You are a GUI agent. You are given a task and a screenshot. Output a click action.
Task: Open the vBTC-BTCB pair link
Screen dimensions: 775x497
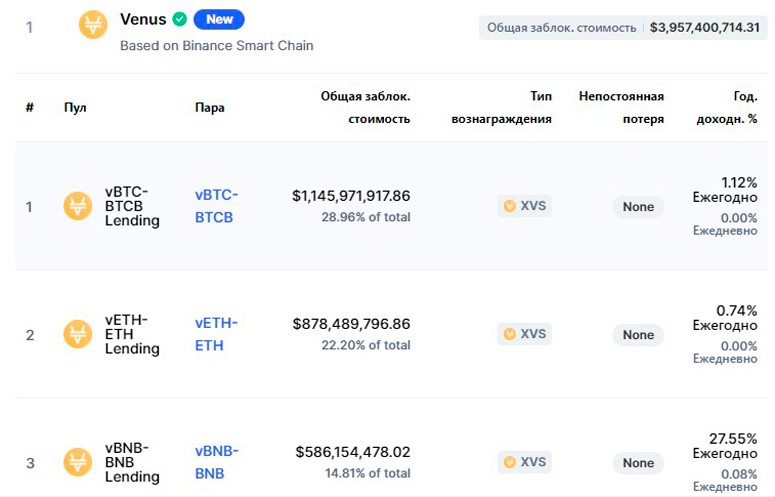click(x=216, y=206)
